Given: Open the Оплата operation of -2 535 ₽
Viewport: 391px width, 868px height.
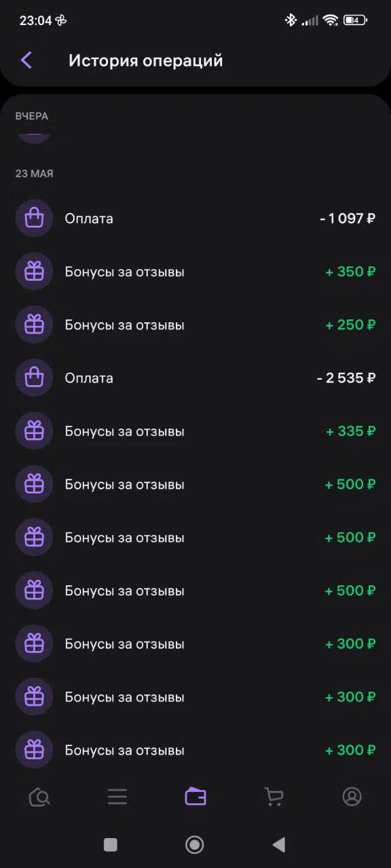Looking at the screenshot, I should (195, 378).
